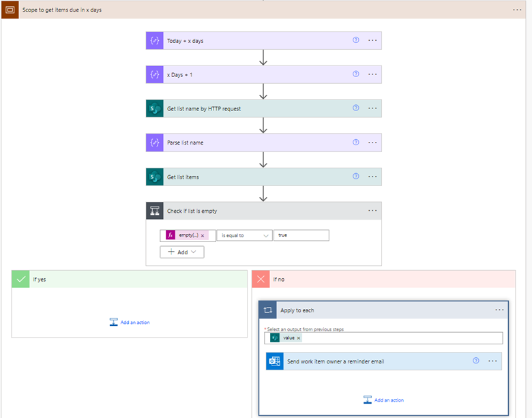Click the condition value field containing 'true'

[x=301, y=235]
